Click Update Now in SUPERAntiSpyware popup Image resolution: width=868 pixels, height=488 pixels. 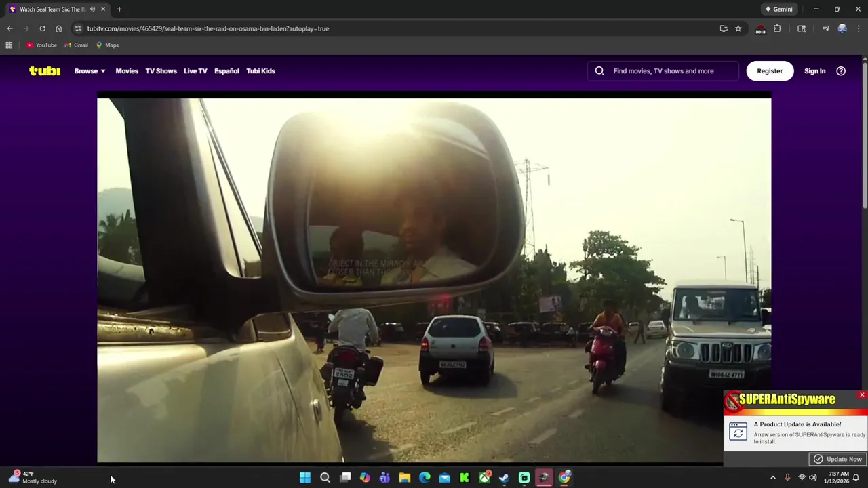click(838, 459)
